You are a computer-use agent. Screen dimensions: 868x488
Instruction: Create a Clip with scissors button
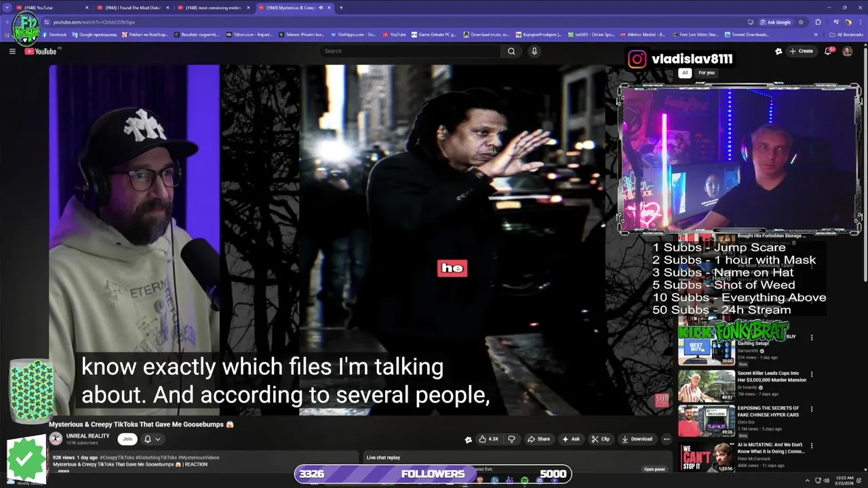tap(601, 439)
